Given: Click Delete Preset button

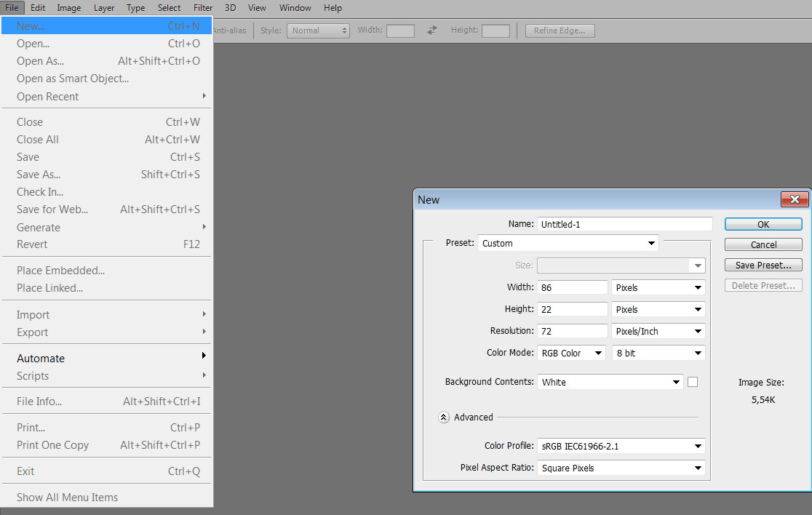Looking at the screenshot, I should (x=763, y=285).
